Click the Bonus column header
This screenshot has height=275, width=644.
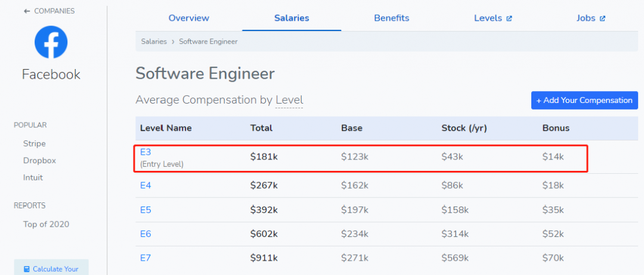[x=556, y=128]
